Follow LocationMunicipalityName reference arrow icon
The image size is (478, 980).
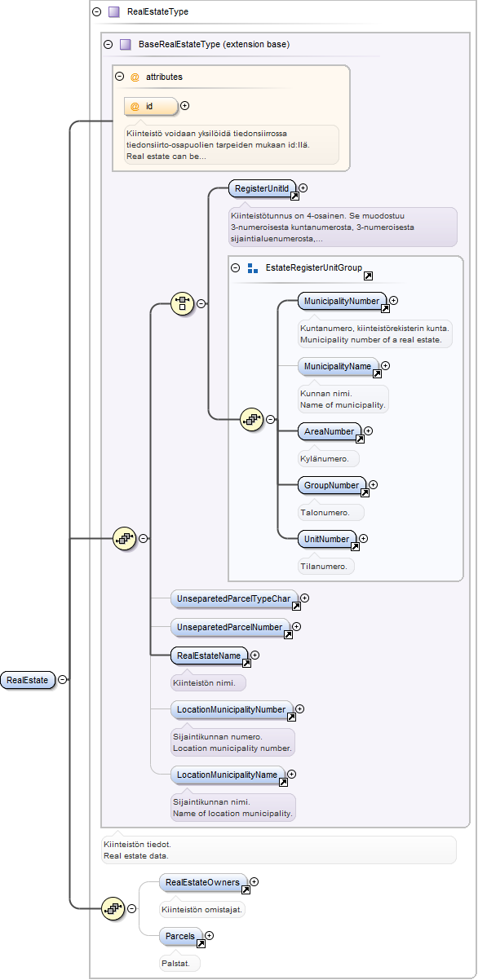[x=283, y=782]
